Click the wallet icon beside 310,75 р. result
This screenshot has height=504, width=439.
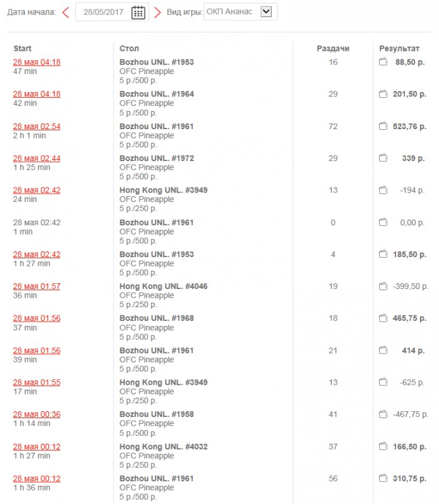coord(383,478)
